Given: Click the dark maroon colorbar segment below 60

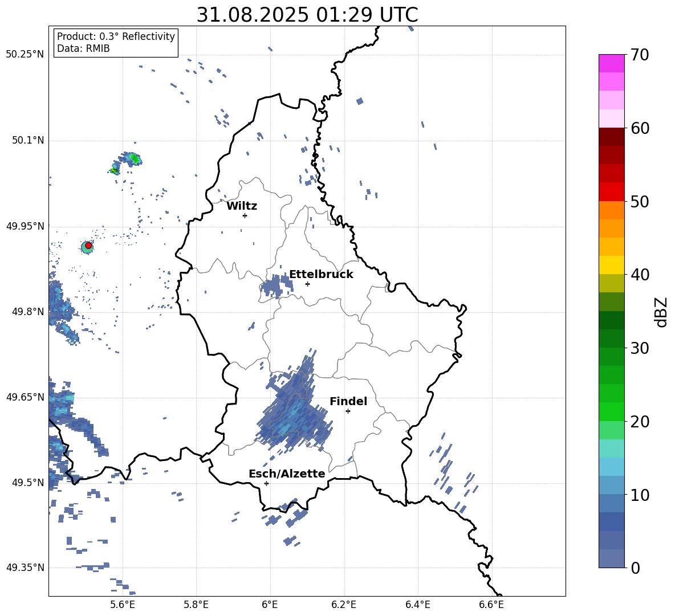Looking at the screenshot, I should [611, 137].
